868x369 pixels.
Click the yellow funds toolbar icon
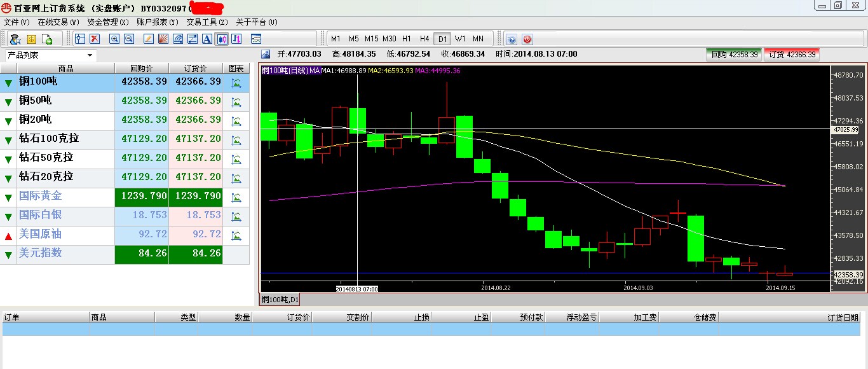[31, 39]
